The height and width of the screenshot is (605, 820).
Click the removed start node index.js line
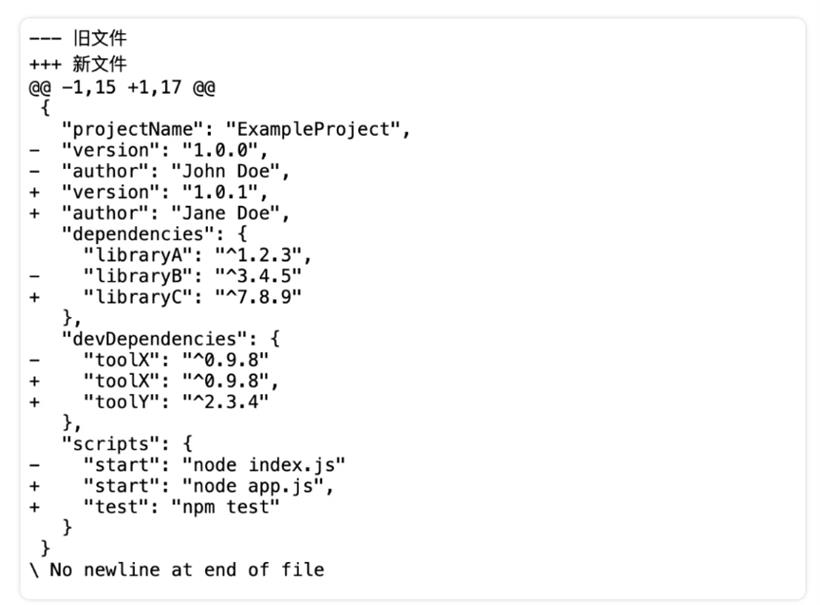click(x=187, y=465)
